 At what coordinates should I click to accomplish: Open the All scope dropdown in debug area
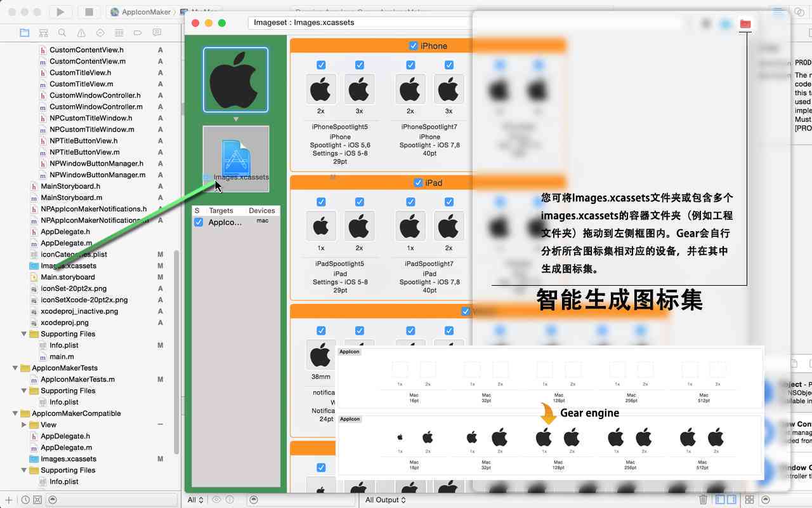[x=195, y=500]
